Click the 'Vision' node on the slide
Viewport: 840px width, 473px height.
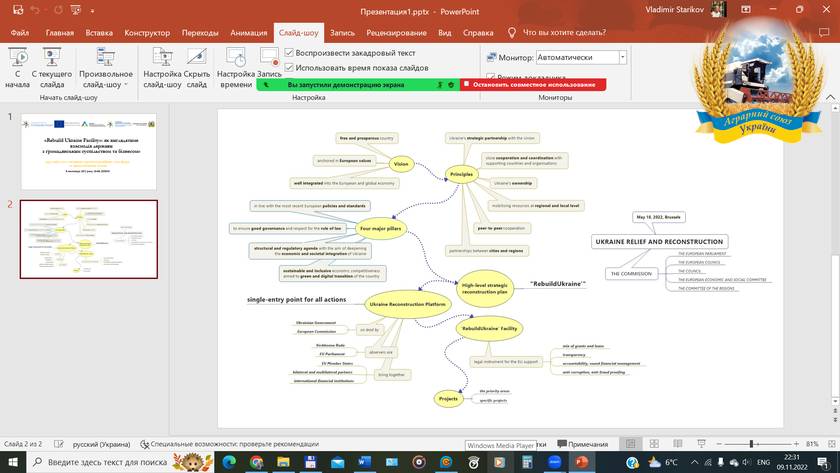(401, 164)
